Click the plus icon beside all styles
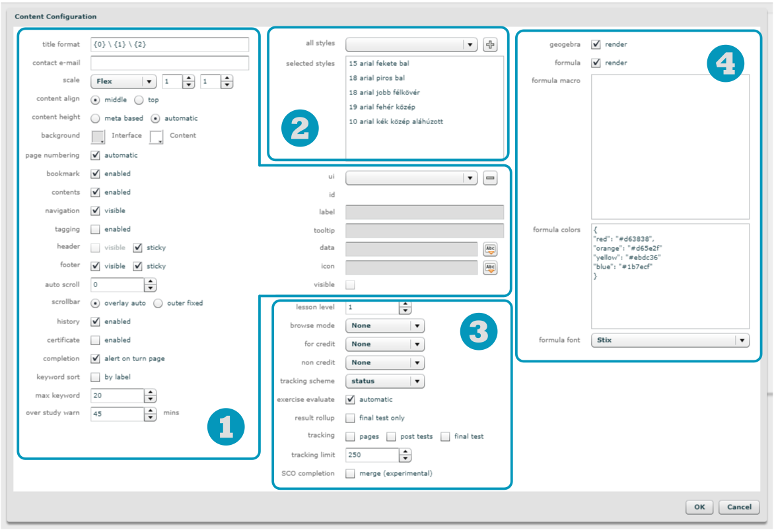The width and height of the screenshot is (774, 532). (x=489, y=45)
